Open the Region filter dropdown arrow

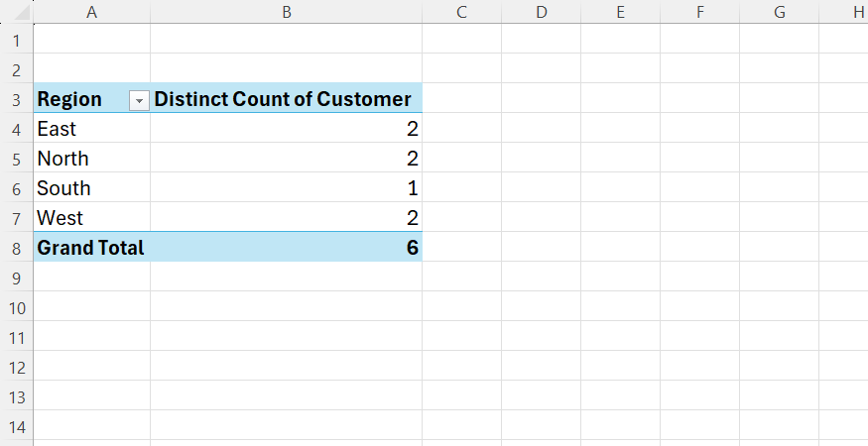coord(139,101)
